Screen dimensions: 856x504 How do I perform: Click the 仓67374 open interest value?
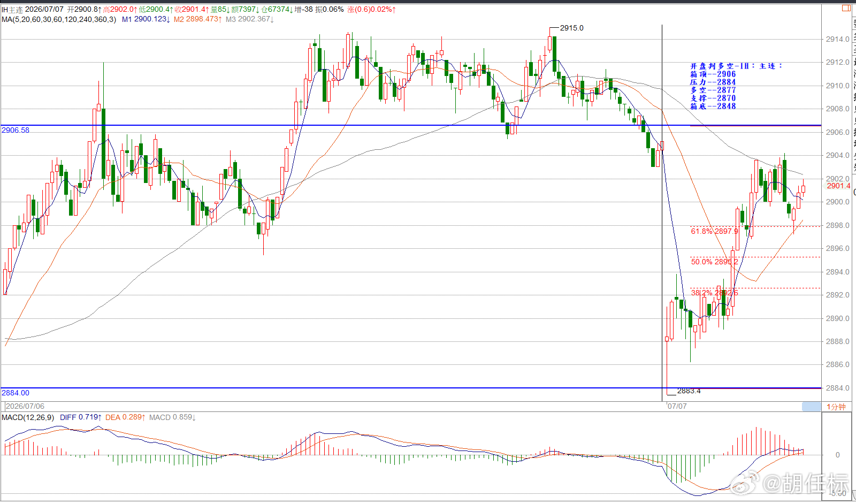(x=277, y=10)
